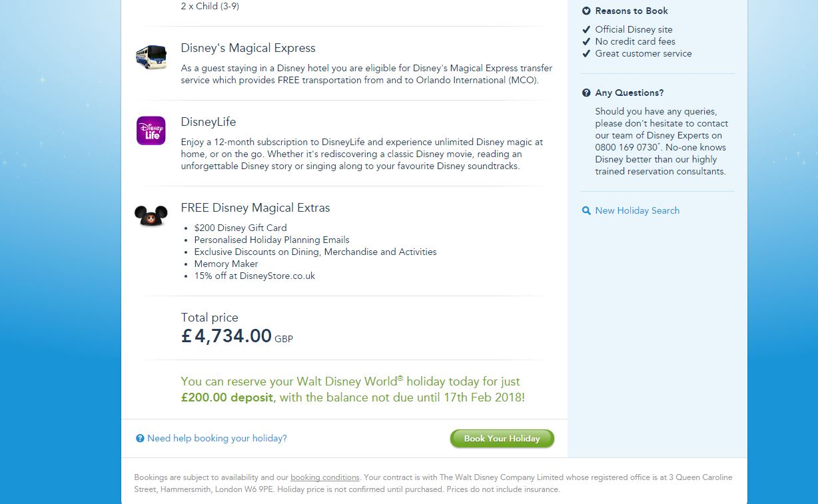818x504 pixels.
Task: Click the 0800 169 0730 phone number
Action: (626, 147)
